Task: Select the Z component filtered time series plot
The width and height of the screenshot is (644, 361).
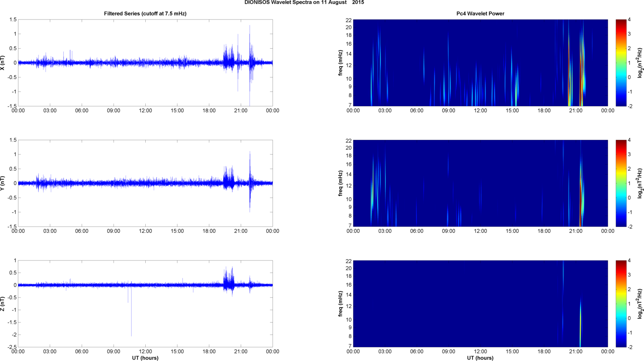Action: [x=145, y=304]
